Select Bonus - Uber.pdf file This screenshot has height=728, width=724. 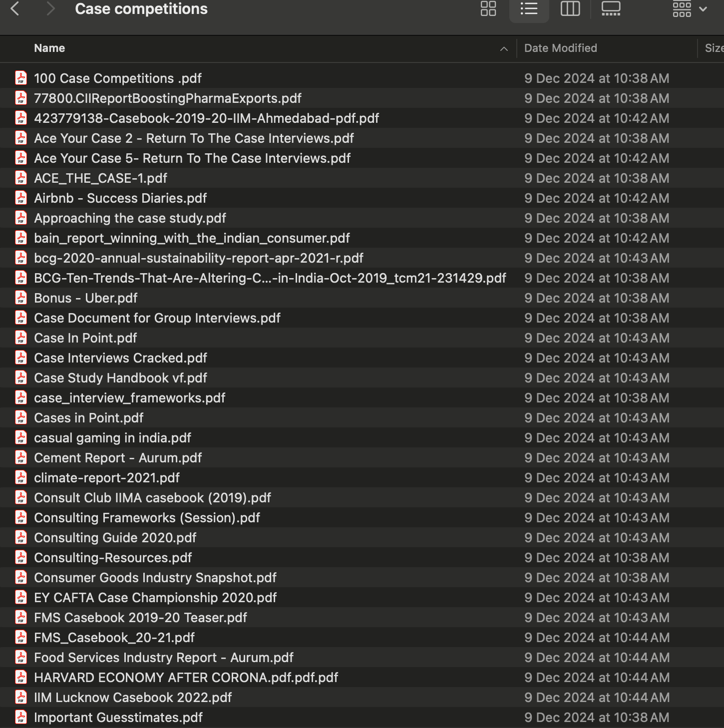362,298
